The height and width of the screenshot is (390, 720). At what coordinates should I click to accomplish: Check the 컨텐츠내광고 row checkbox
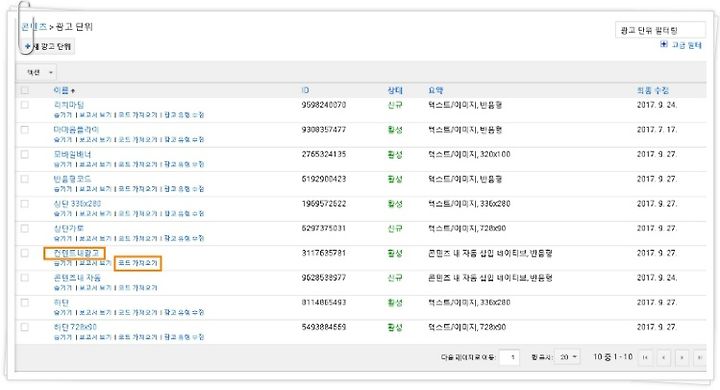click(x=25, y=253)
